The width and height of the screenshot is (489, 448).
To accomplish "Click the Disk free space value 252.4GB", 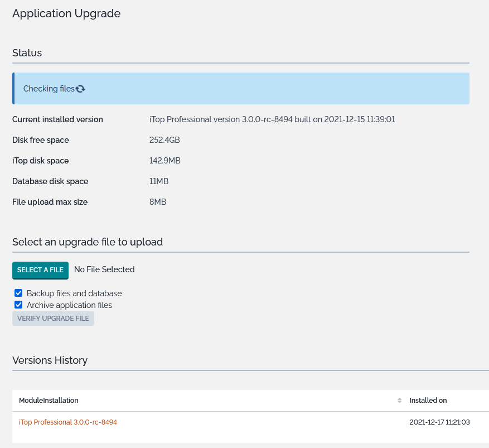I will pos(164,140).
